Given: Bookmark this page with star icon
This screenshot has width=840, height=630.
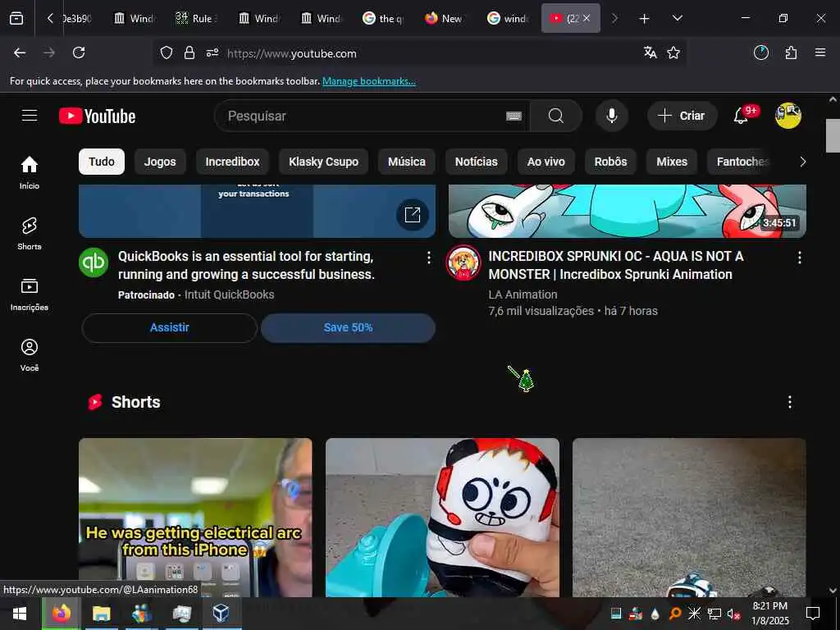Looking at the screenshot, I should click(673, 52).
